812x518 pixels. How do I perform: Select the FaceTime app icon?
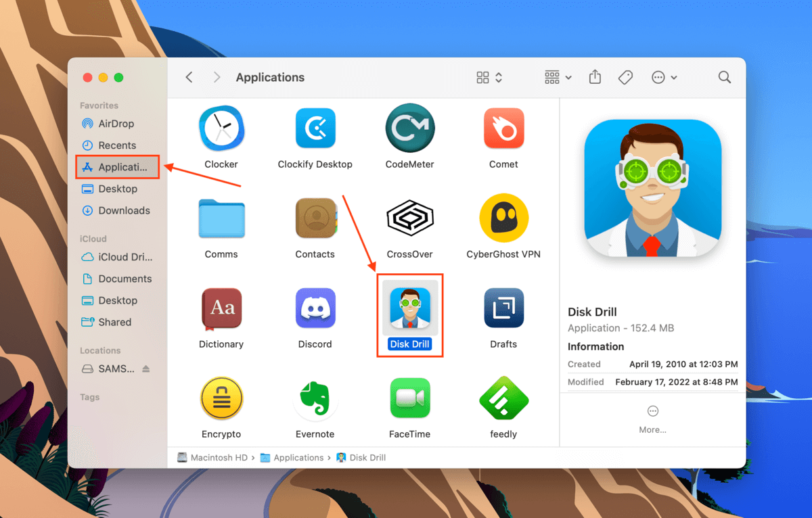(410, 398)
